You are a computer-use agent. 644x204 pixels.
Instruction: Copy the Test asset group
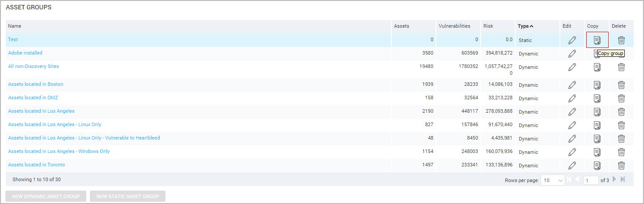click(597, 40)
